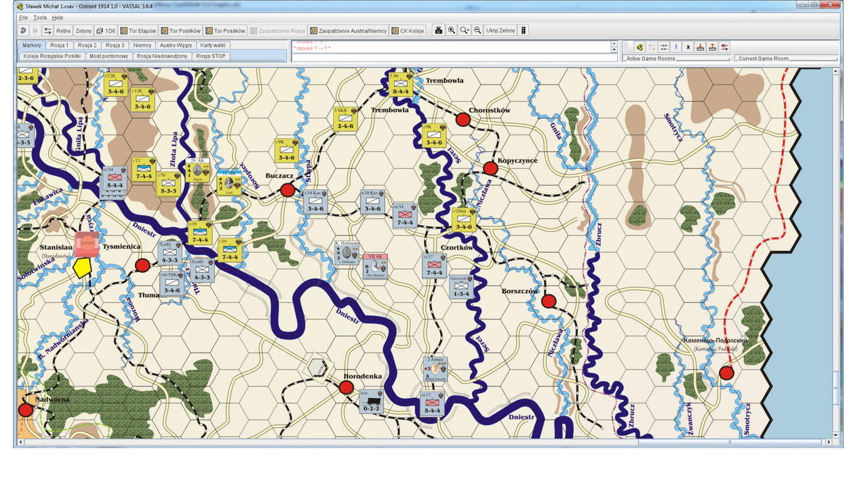Click the Active Game Rooms panel header
868x501 pixels.
pyautogui.click(x=676, y=59)
